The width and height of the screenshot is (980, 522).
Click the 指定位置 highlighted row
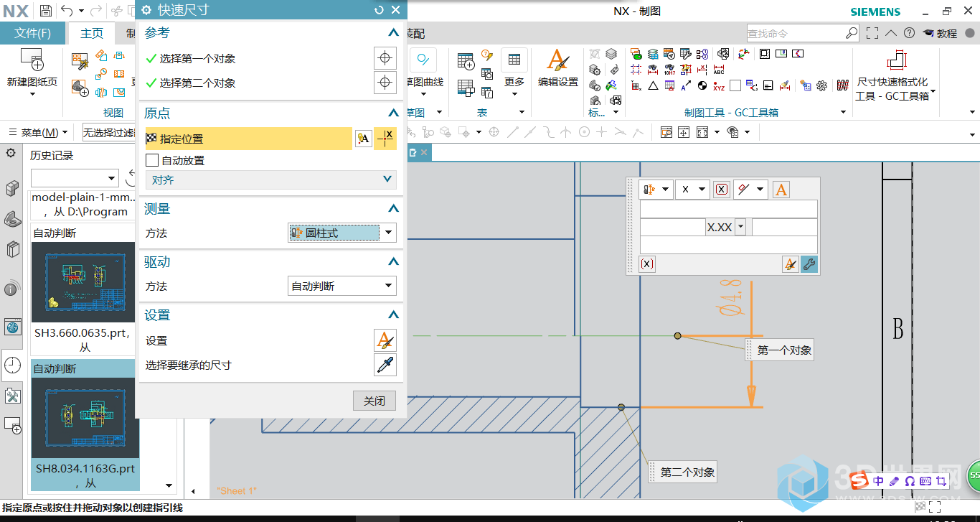pyautogui.click(x=248, y=139)
